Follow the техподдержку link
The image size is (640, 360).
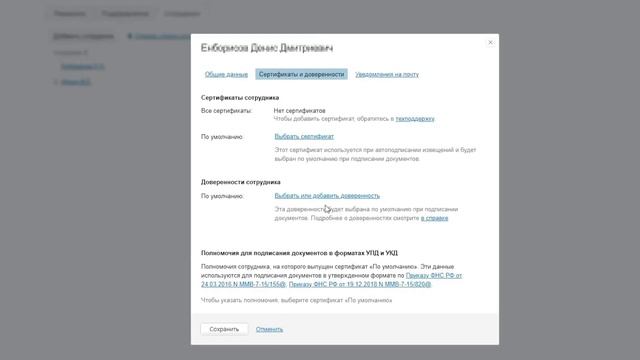(415, 119)
